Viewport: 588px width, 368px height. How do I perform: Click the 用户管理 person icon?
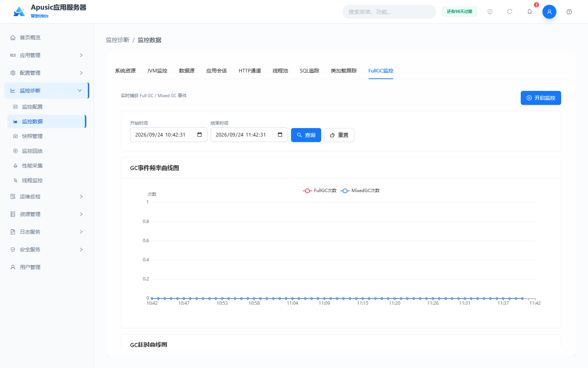(x=13, y=267)
